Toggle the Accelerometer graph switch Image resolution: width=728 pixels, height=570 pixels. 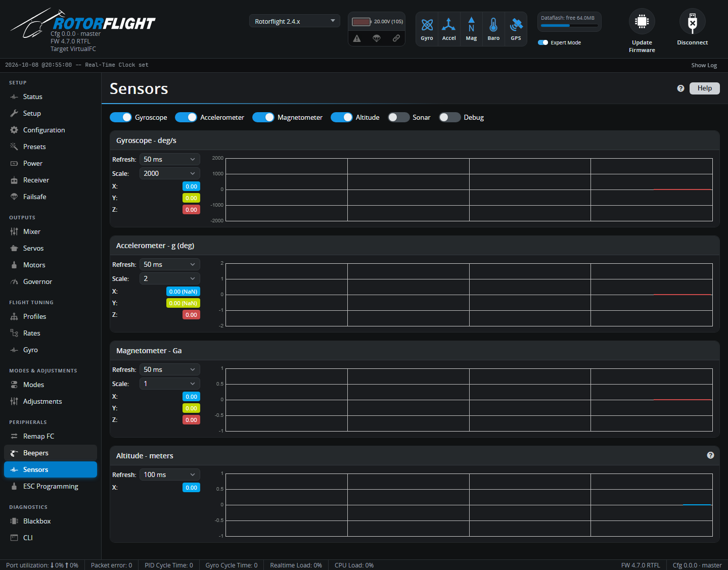[186, 117]
